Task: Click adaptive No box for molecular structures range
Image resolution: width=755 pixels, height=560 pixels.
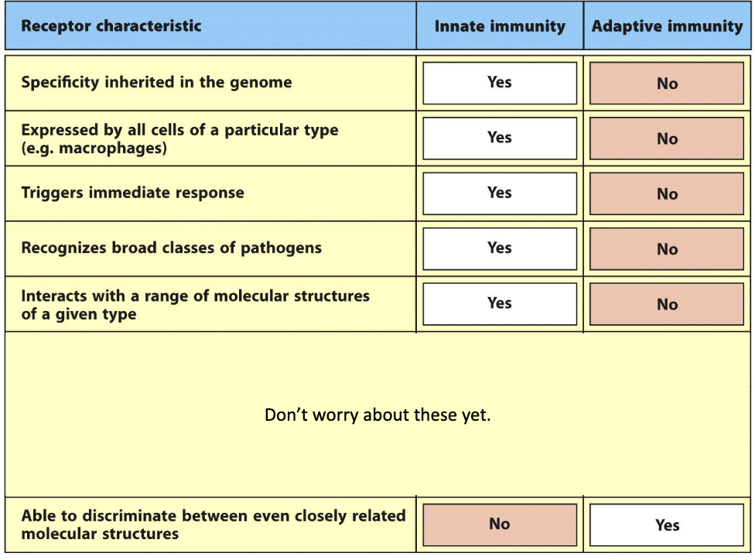Action: pos(667,304)
